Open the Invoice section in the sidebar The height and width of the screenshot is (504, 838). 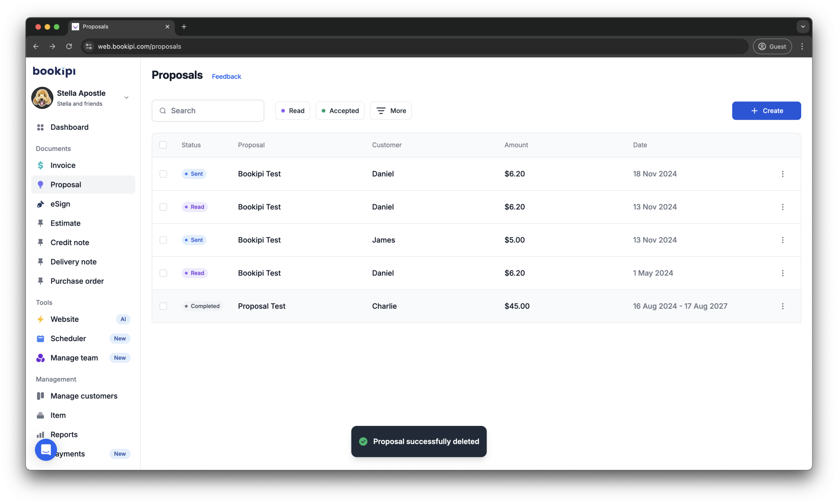(x=63, y=165)
